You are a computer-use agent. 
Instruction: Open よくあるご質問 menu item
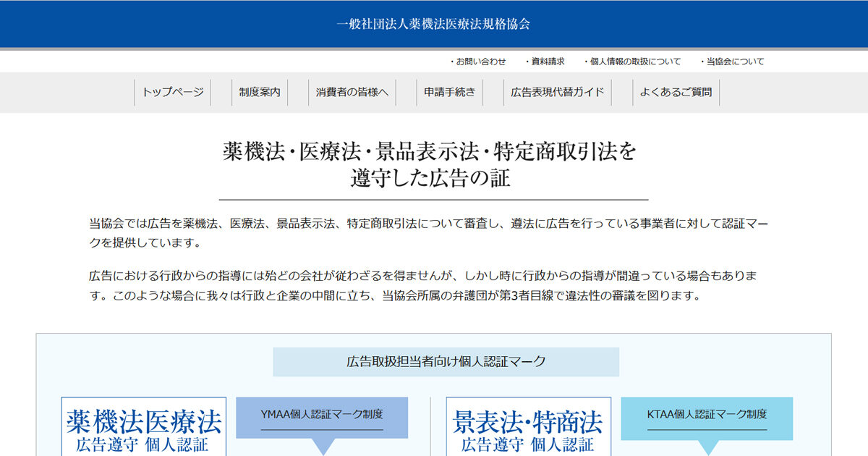676,93
